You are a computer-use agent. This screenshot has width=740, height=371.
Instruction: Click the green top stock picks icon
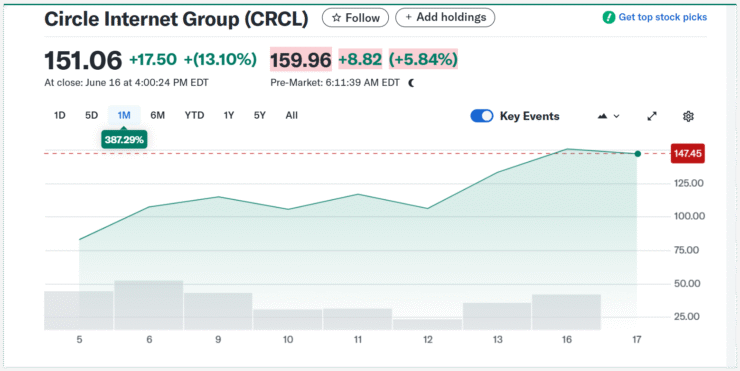[x=609, y=17]
